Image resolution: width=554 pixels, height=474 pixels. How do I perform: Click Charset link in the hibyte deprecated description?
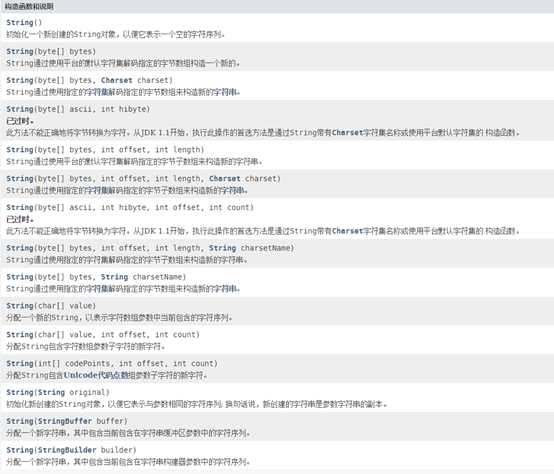pos(348,133)
